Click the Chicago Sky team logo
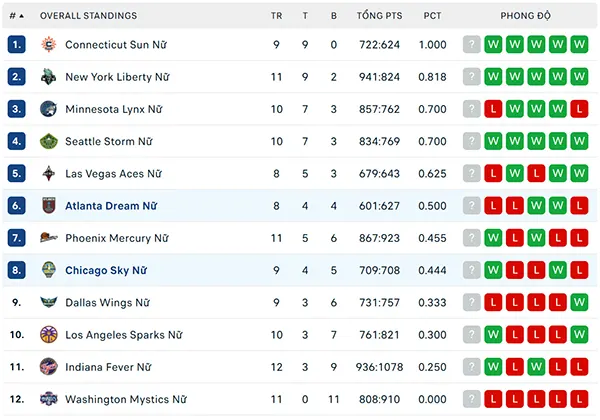 click(49, 270)
